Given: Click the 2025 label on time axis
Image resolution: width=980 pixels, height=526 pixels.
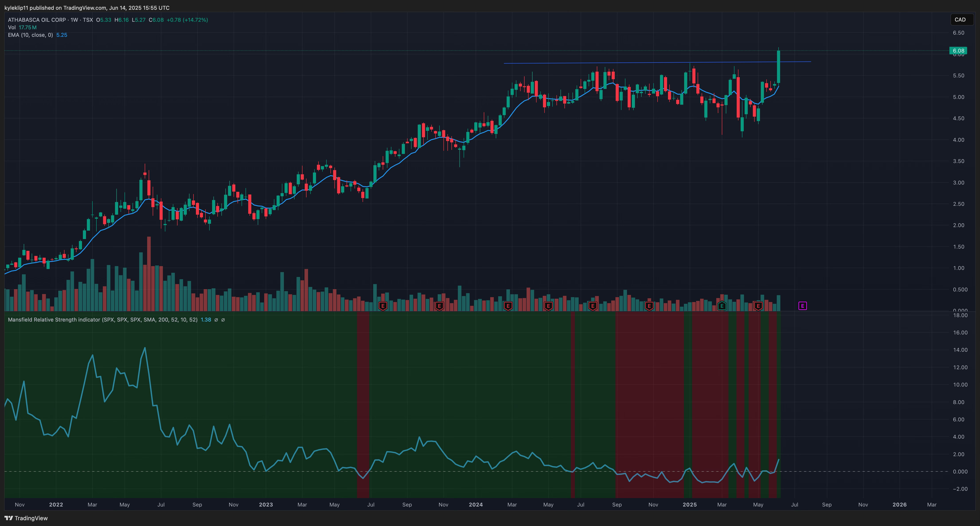Looking at the screenshot, I should click(x=689, y=504).
